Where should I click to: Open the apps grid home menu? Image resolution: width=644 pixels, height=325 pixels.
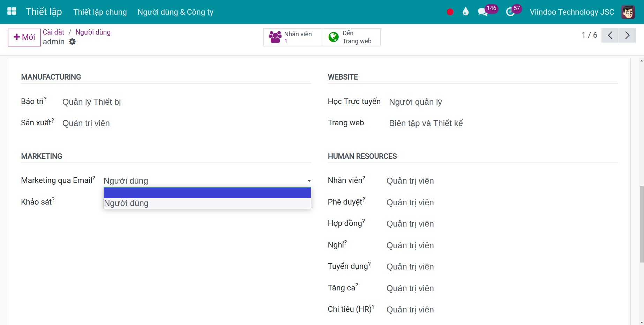pos(12,12)
